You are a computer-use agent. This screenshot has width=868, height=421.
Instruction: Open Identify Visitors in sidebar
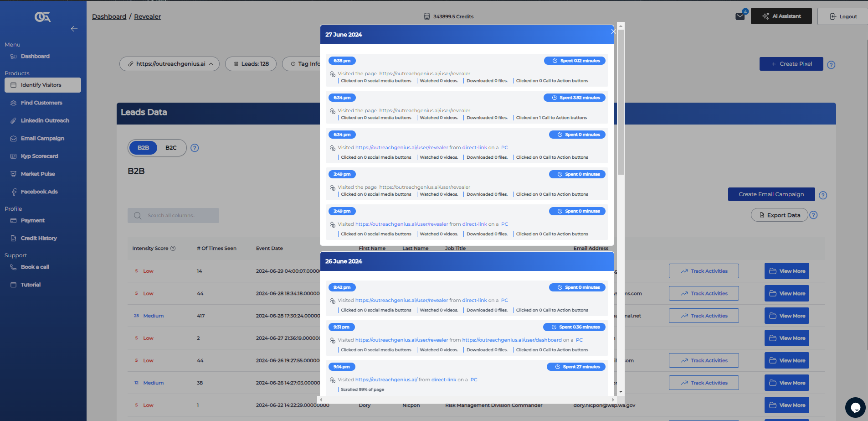[43, 85]
